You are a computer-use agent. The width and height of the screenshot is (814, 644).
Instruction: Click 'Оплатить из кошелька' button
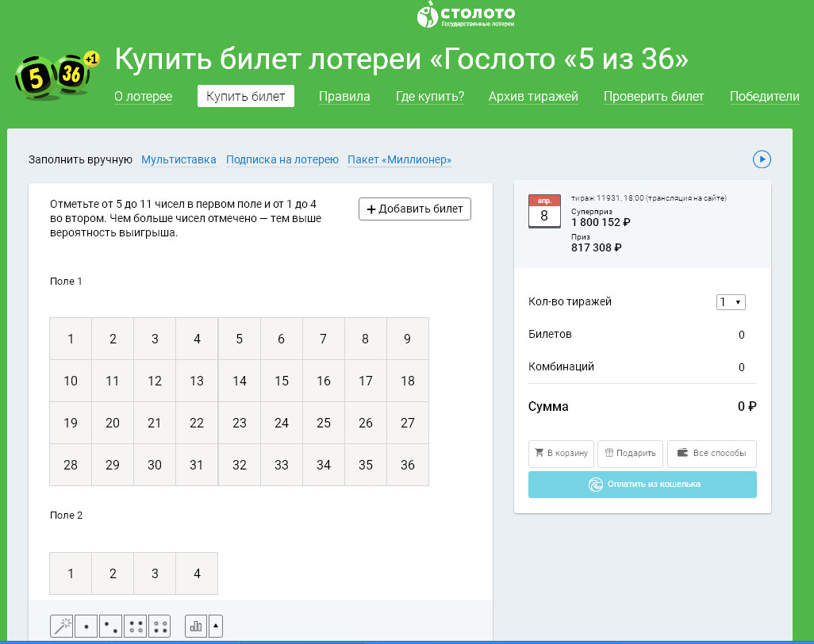coord(643,485)
